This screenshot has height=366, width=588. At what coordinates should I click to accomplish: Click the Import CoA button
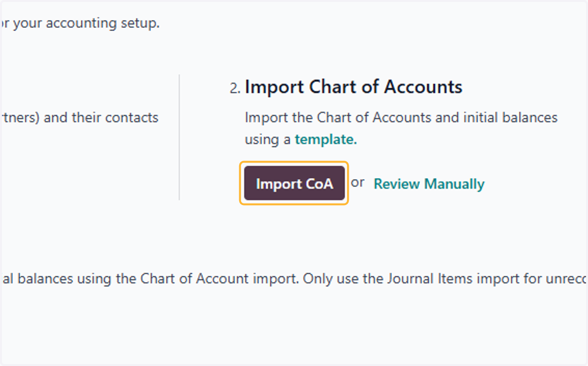coord(294,183)
